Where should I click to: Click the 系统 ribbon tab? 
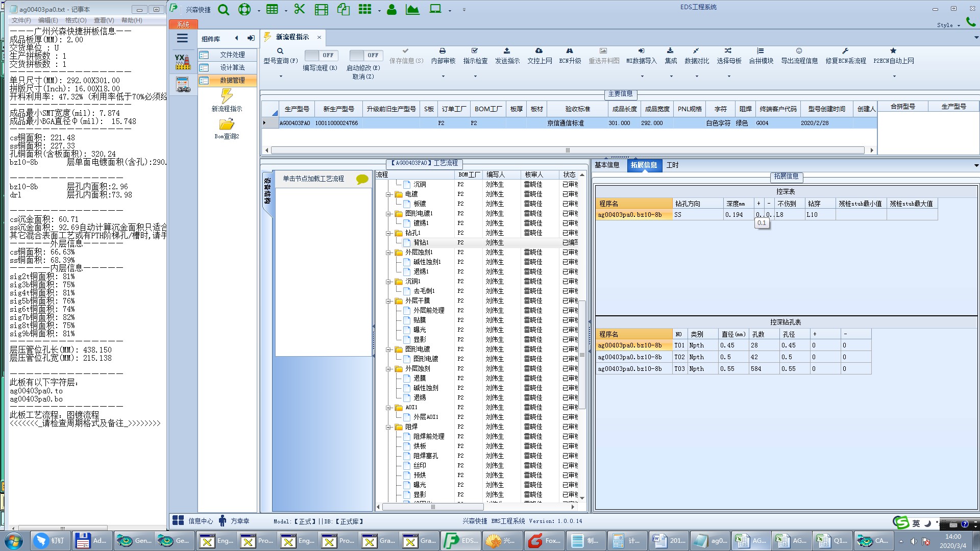coord(183,24)
